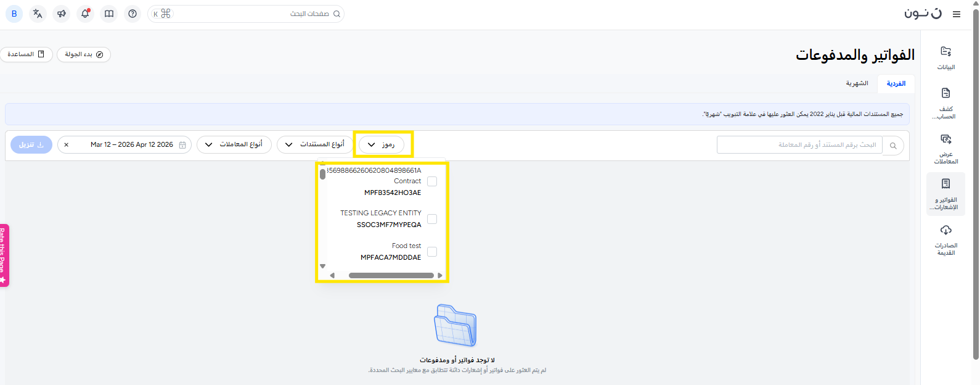Click the megaphone announcements icon
The width and height of the screenshot is (980, 385).
tap(62, 14)
